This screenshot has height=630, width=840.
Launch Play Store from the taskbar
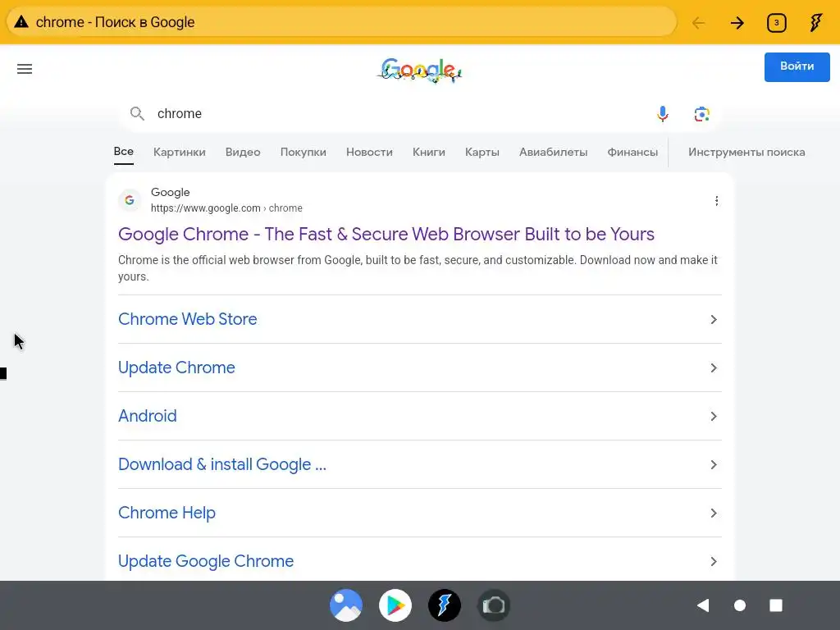click(x=395, y=605)
